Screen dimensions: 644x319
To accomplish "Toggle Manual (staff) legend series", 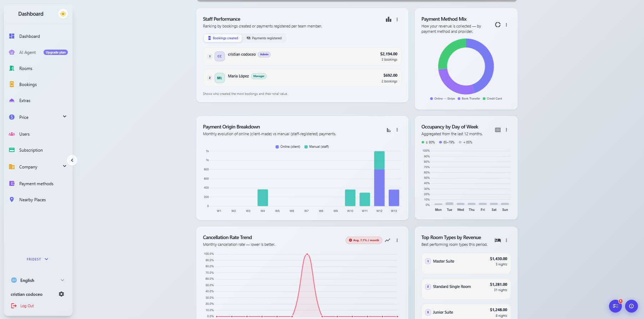I will pos(317,147).
